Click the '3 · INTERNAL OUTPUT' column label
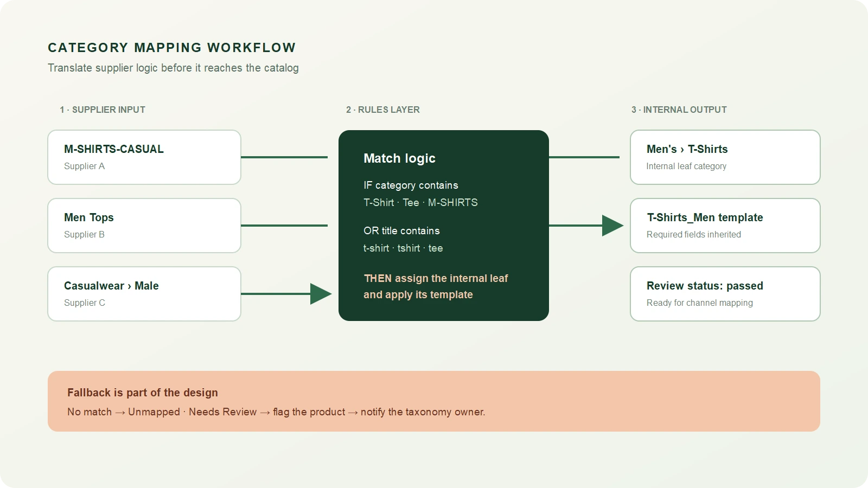Image resolution: width=868 pixels, height=488 pixels. coord(679,110)
